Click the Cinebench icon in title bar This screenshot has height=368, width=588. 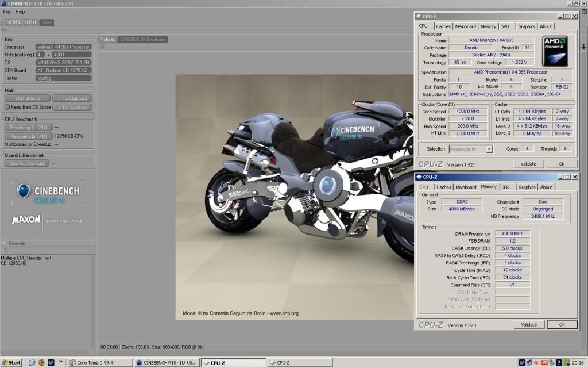[4, 3]
